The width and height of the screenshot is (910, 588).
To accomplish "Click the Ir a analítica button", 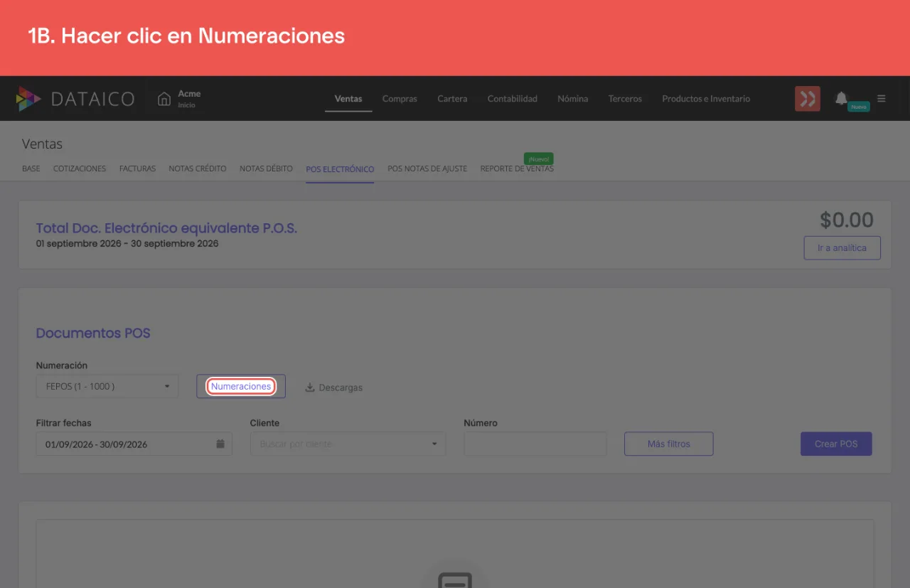I will pyautogui.click(x=842, y=248).
